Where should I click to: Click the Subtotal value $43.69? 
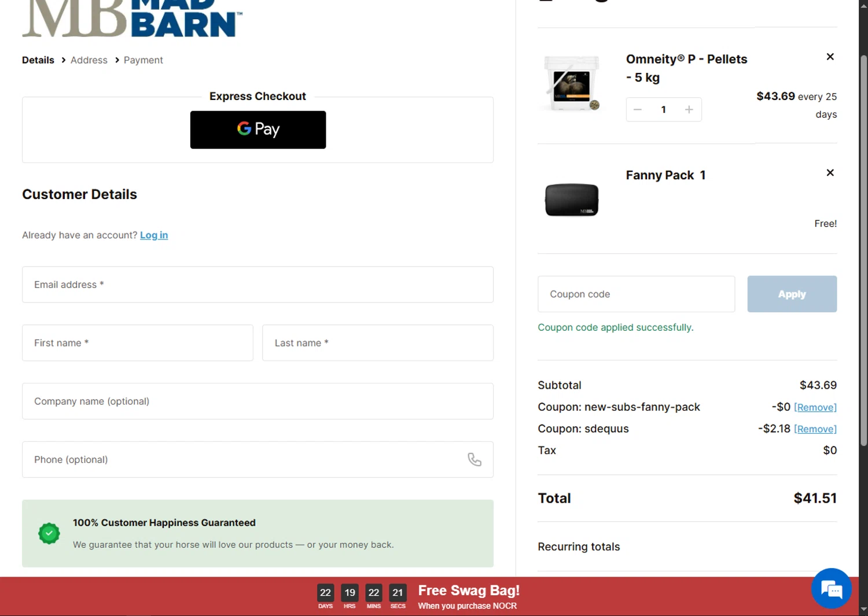click(818, 385)
